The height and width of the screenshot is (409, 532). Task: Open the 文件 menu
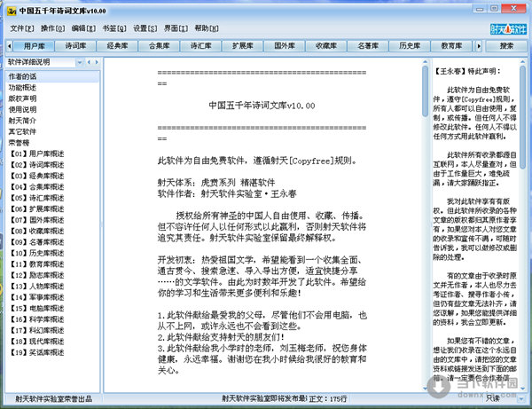tap(21, 28)
